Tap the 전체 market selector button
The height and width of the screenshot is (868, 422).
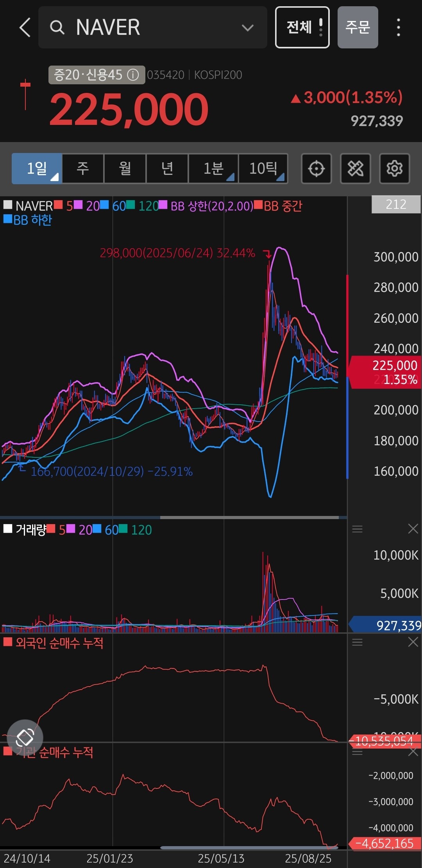pyautogui.click(x=302, y=27)
